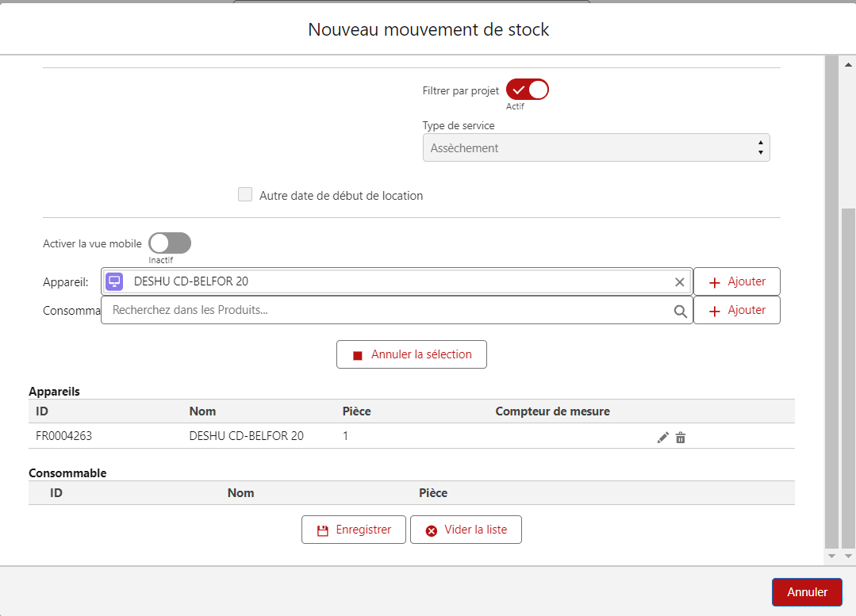The image size is (856, 616).
Task: Click Pièce value 1 in Appareils row
Action: pyautogui.click(x=346, y=436)
